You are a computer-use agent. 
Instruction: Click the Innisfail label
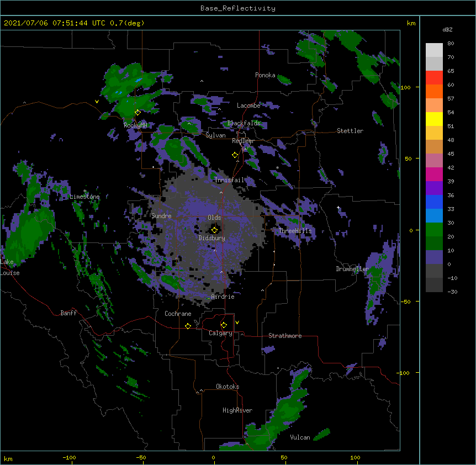point(229,180)
